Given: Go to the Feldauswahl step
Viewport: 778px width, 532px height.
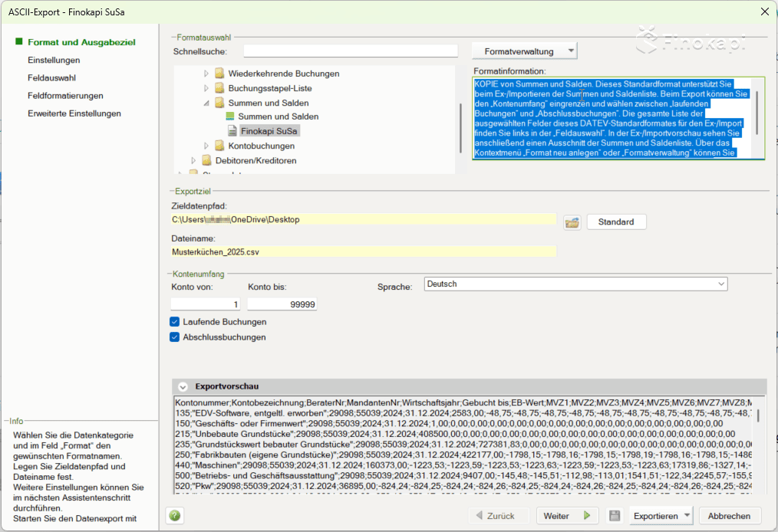Looking at the screenshot, I should (x=51, y=78).
